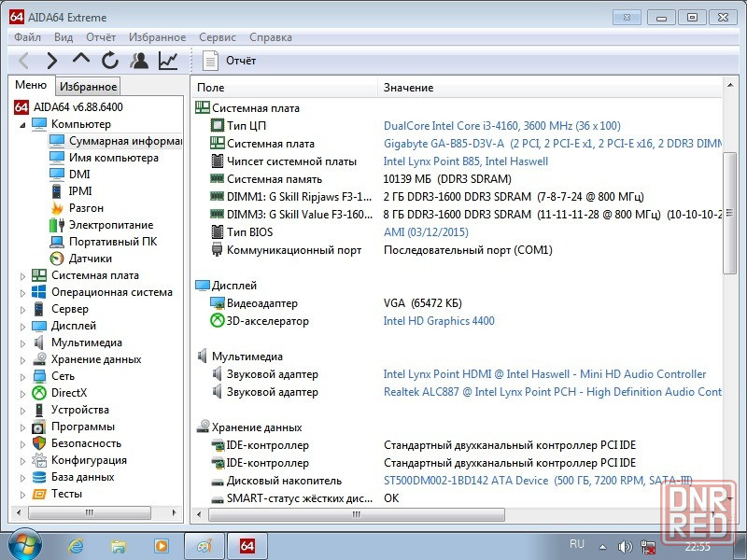Click the Конфигурация gear icon
747x560 pixels.
(39, 460)
